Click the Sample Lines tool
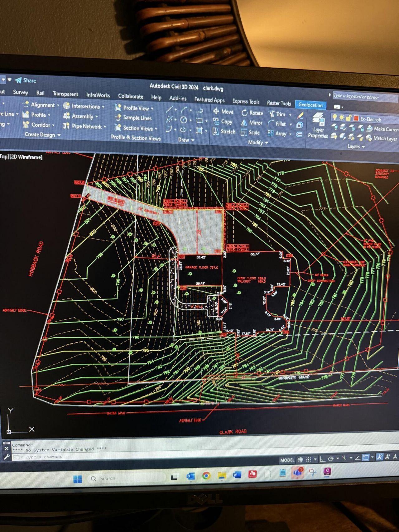The height and width of the screenshot is (532, 399). pyautogui.click(x=133, y=118)
